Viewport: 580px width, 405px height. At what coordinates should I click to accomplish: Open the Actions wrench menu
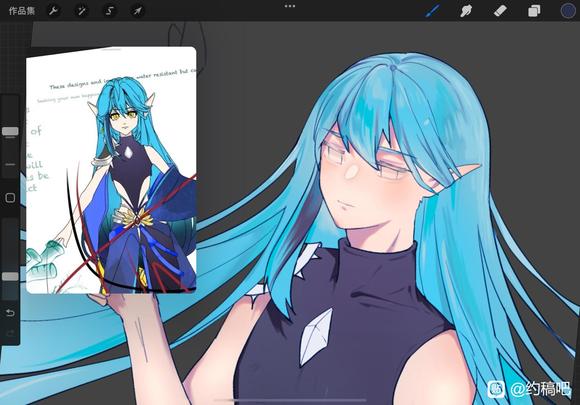click(53, 11)
